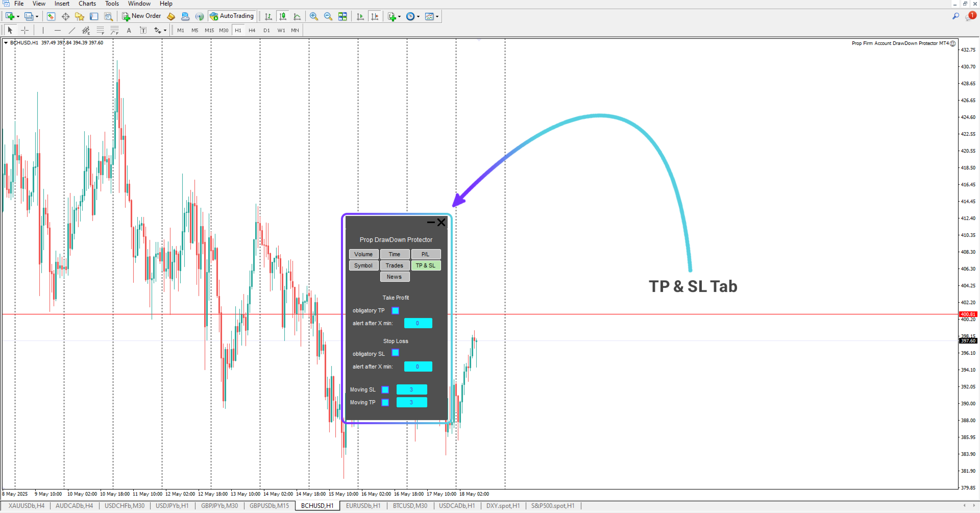Zoom in on the chart
980x513 pixels.
313,16
